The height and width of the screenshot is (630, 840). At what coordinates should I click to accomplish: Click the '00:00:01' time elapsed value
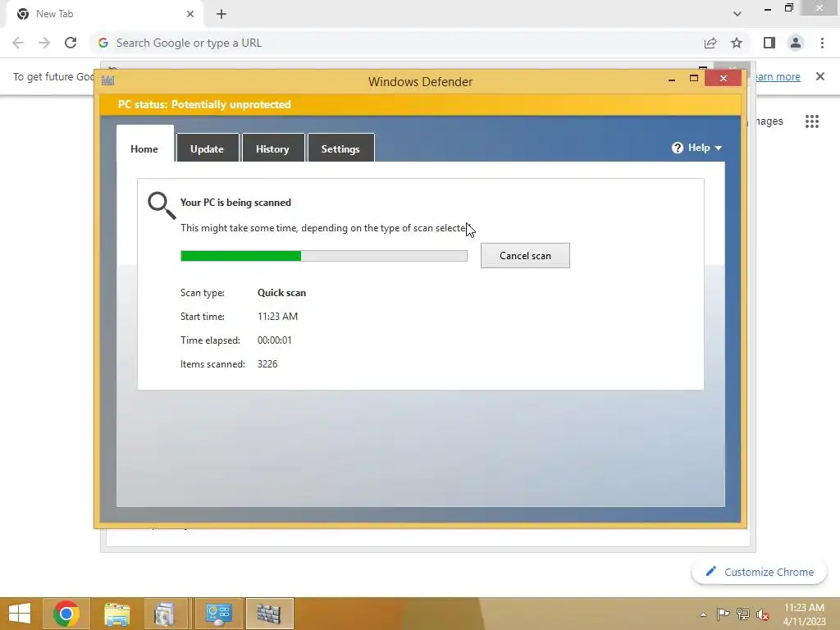[x=274, y=340]
